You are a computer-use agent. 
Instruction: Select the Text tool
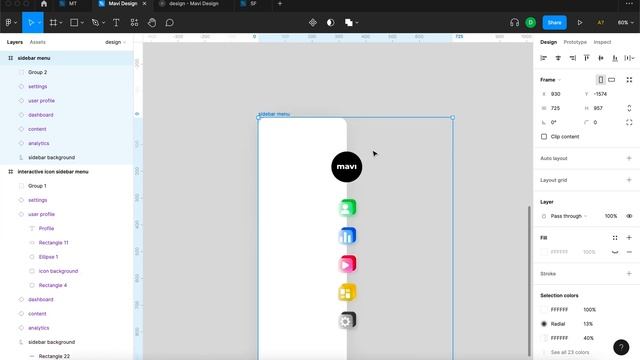(x=116, y=23)
